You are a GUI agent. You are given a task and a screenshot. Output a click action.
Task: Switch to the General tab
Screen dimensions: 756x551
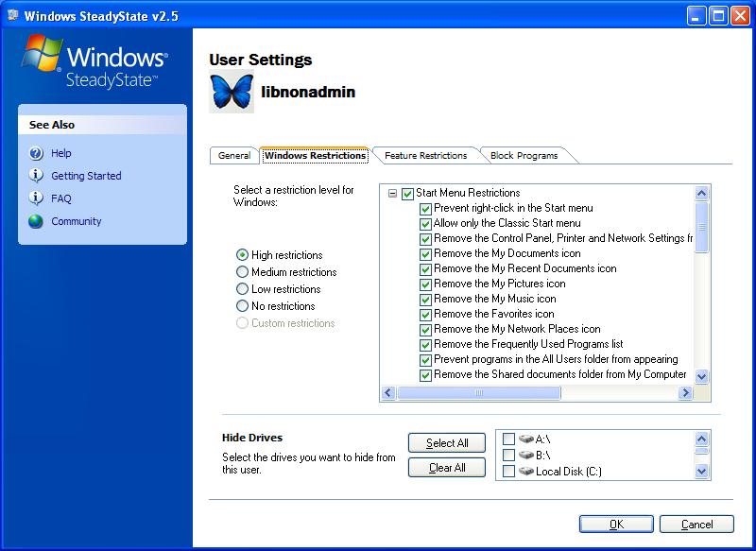pyautogui.click(x=234, y=156)
